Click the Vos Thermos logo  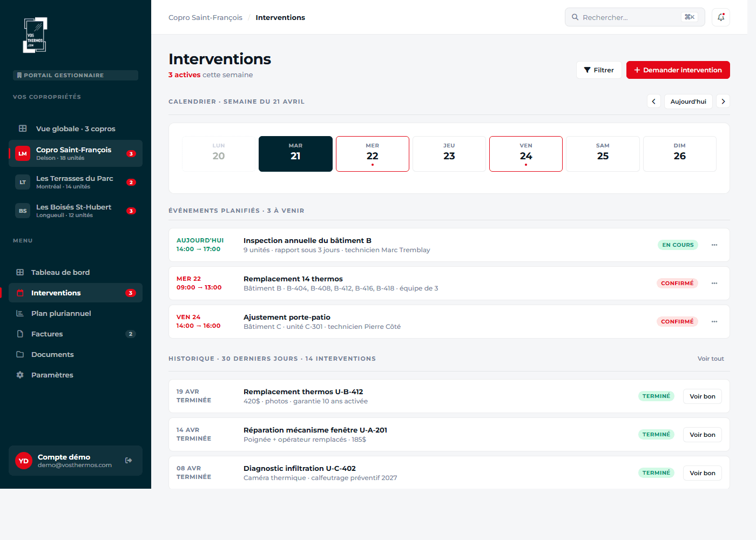click(35, 35)
